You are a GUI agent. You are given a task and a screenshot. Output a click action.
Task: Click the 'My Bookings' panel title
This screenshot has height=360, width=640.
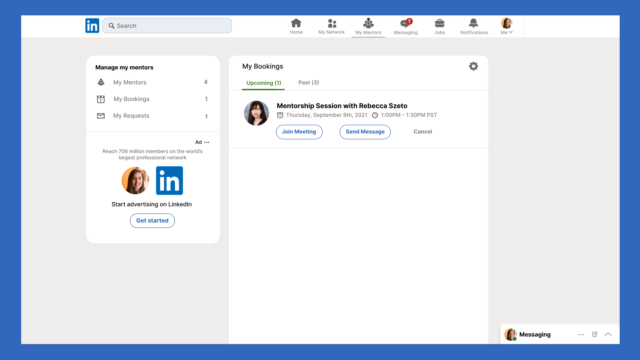pyautogui.click(x=262, y=66)
